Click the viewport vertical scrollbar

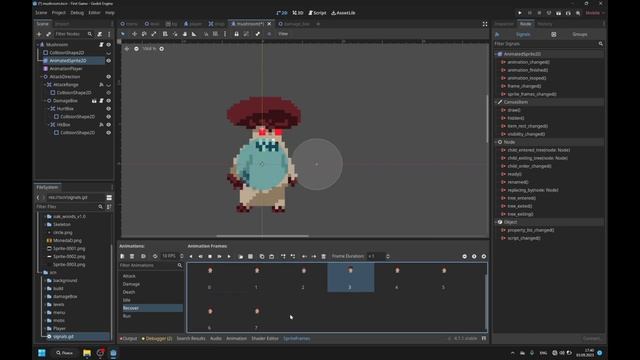click(487, 118)
